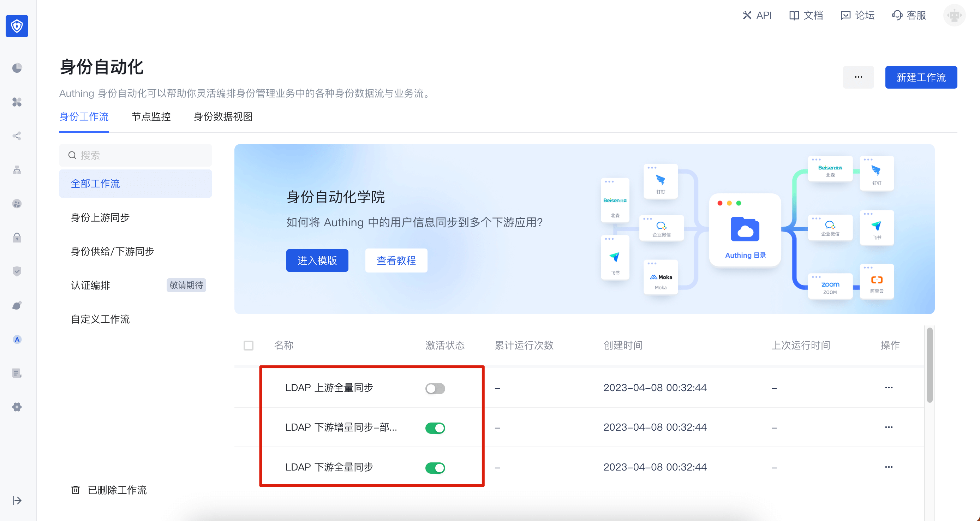Open the four-dot applications sidebar icon
Screen dimensions: 980x521
click(x=17, y=102)
